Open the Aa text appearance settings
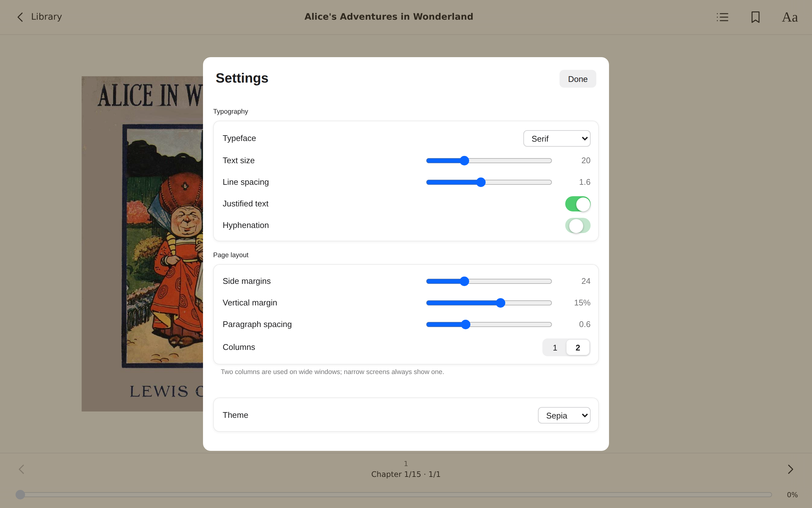The width and height of the screenshot is (812, 508). (790, 17)
